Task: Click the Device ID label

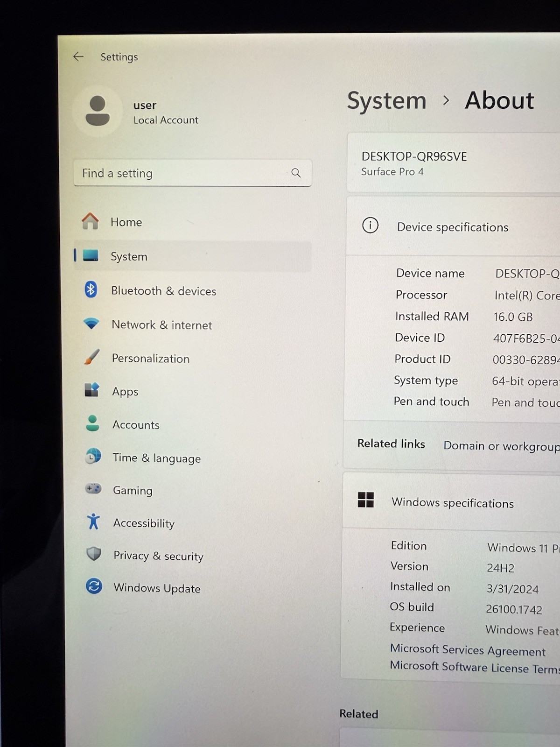Action: pyautogui.click(x=420, y=338)
